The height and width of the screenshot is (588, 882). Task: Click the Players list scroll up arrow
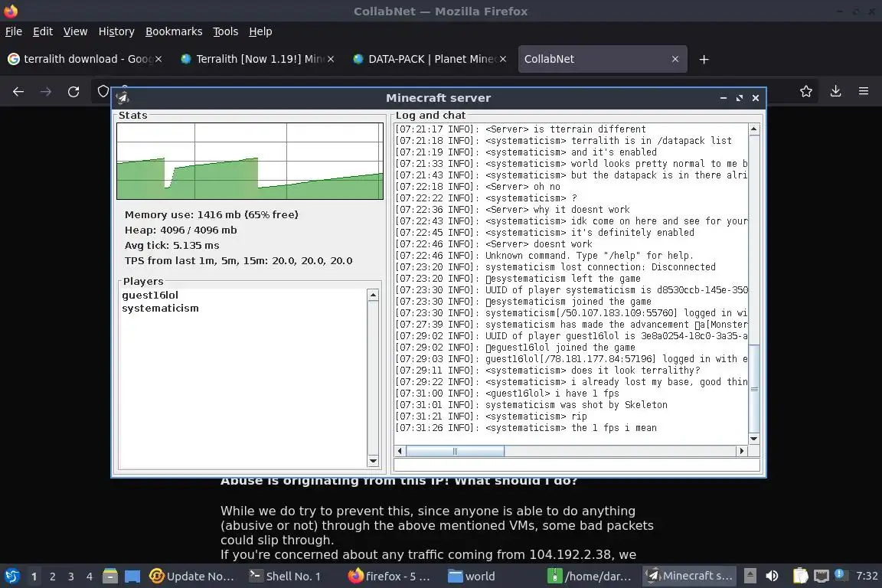(x=372, y=295)
